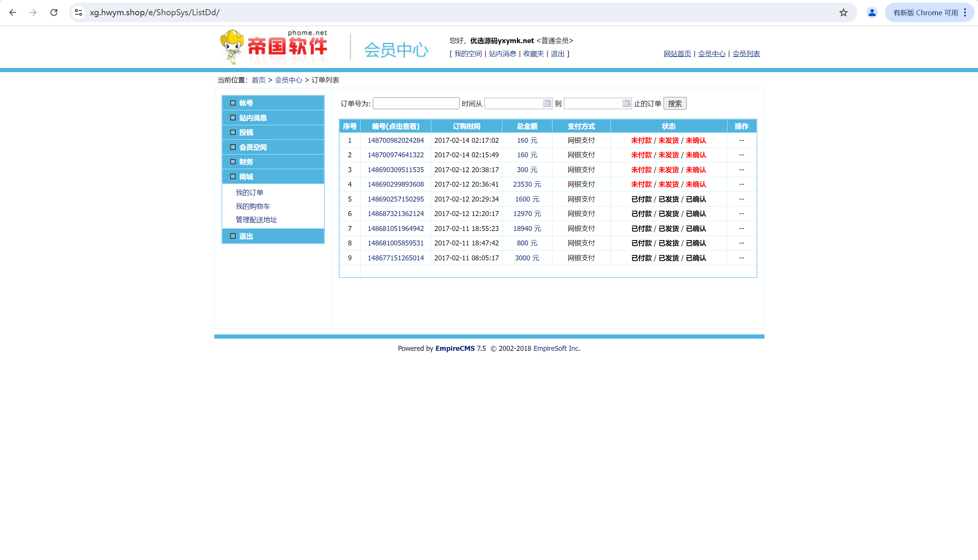The height and width of the screenshot is (560, 978).
Task: Open order 148700982024284
Action: pos(395,140)
